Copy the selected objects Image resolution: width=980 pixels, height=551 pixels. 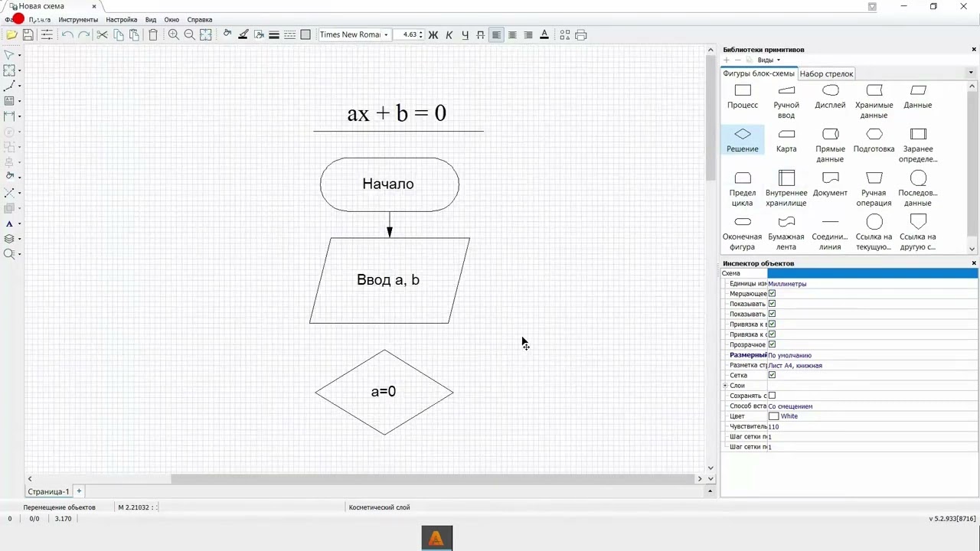119,34
